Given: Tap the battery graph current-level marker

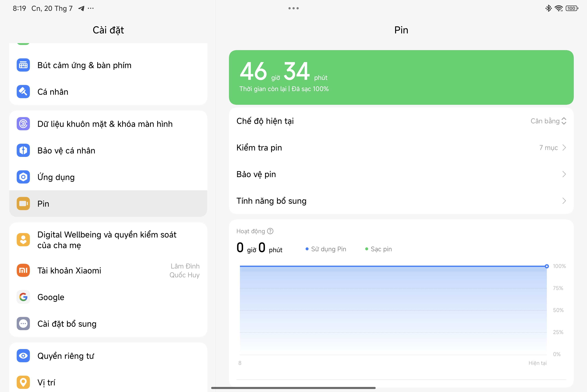Looking at the screenshot, I should click(547, 266).
